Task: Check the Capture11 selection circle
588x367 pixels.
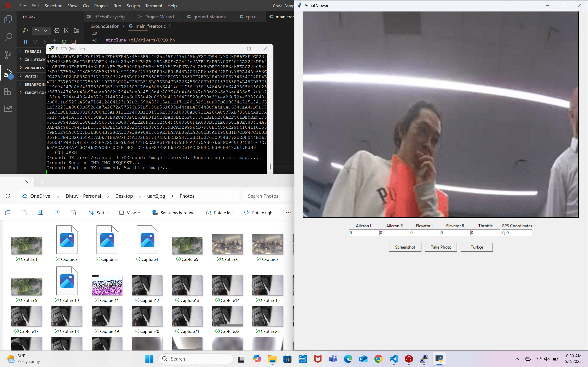Action: (97, 300)
